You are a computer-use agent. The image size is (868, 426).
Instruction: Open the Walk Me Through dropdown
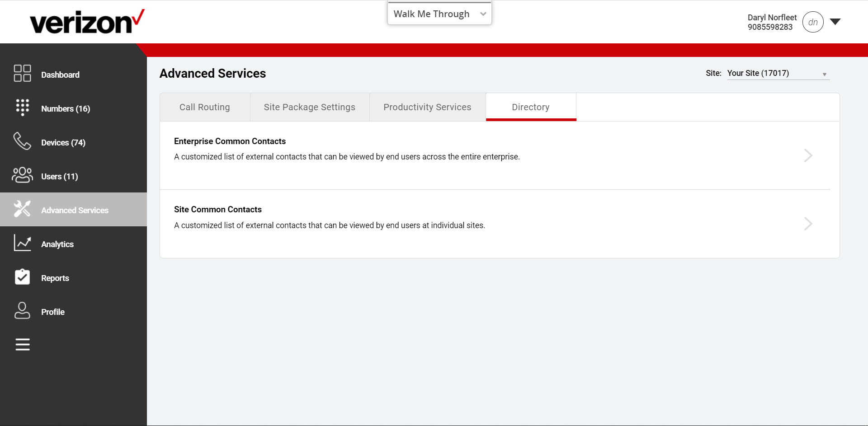pyautogui.click(x=439, y=14)
